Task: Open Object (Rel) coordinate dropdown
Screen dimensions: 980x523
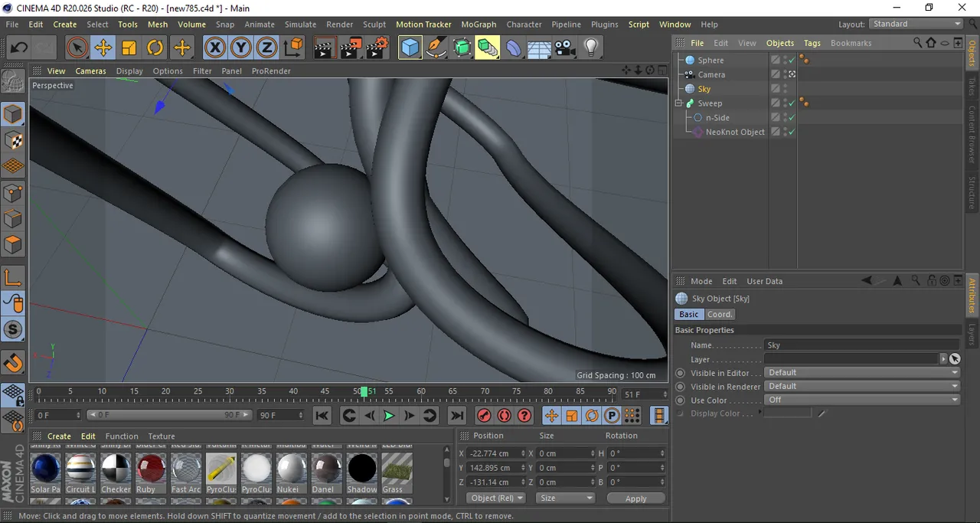Action: click(x=496, y=498)
